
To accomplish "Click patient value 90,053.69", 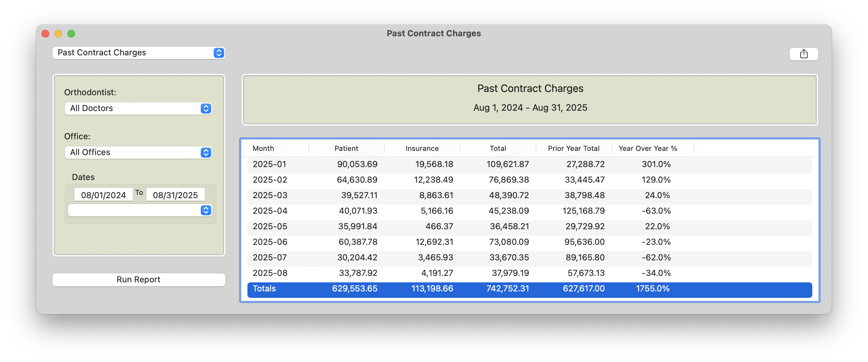I will coord(357,164).
